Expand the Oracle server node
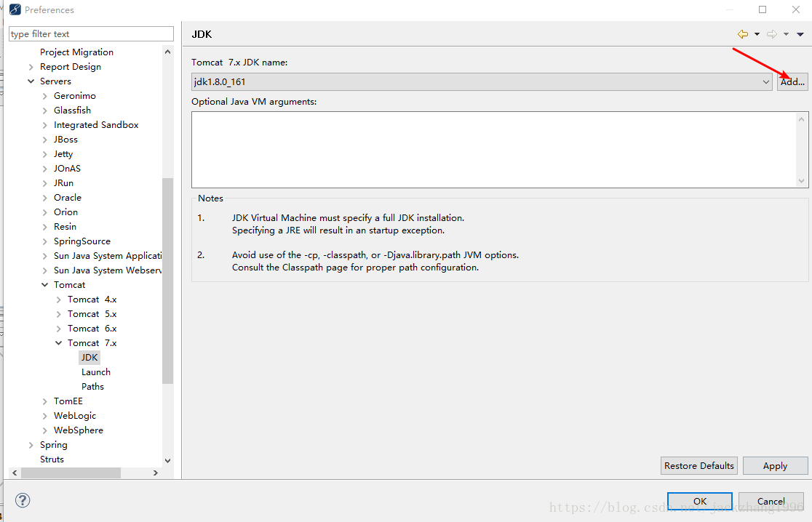812x522 pixels. pos(44,197)
